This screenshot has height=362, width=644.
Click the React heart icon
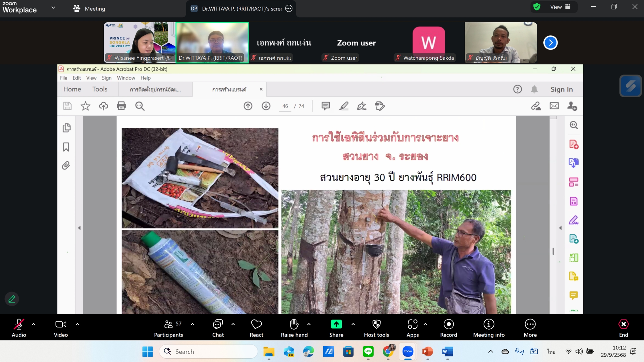tap(256, 324)
